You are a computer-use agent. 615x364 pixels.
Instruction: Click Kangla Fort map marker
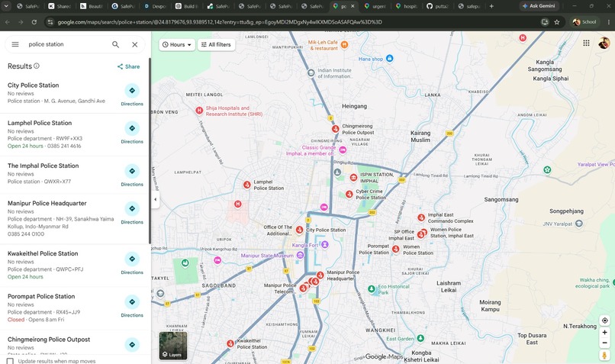click(324, 245)
